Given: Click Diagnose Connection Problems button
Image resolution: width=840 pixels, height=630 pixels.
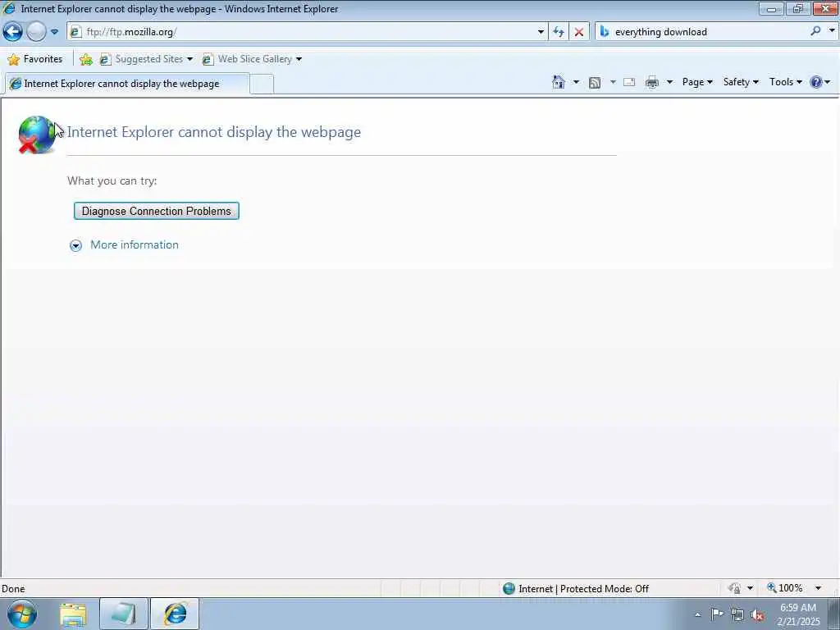Looking at the screenshot, I should point(157,211).
